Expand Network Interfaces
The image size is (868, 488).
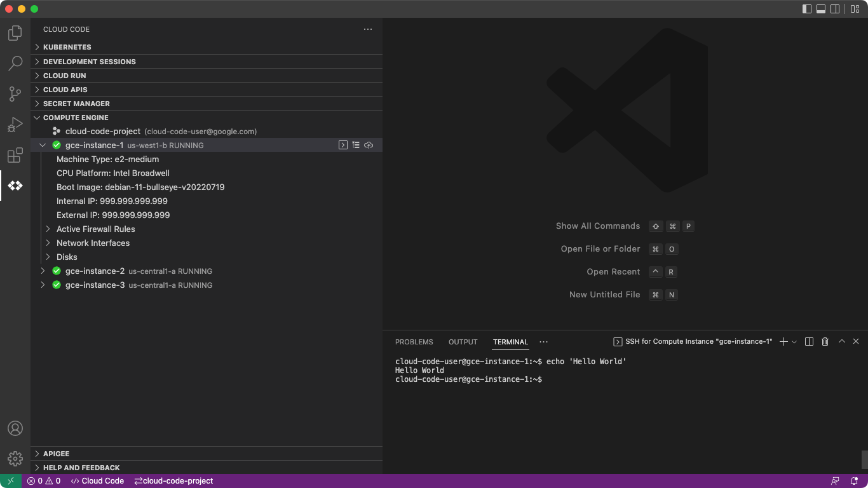(x=48, y=243)
